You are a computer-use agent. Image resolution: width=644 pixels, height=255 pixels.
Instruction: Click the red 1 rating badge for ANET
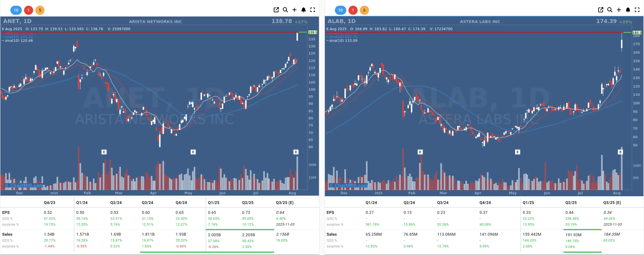click(x=29, y=10)
